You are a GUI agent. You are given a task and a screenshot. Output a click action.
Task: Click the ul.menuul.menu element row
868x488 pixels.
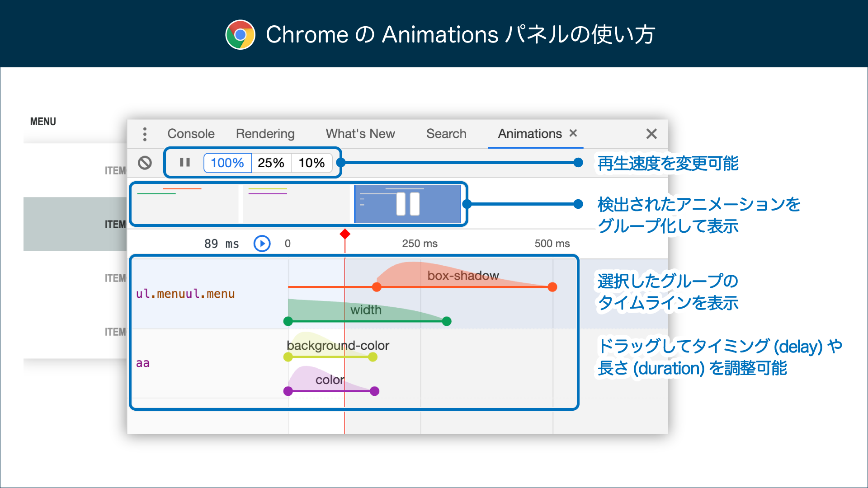pos(185,294)
